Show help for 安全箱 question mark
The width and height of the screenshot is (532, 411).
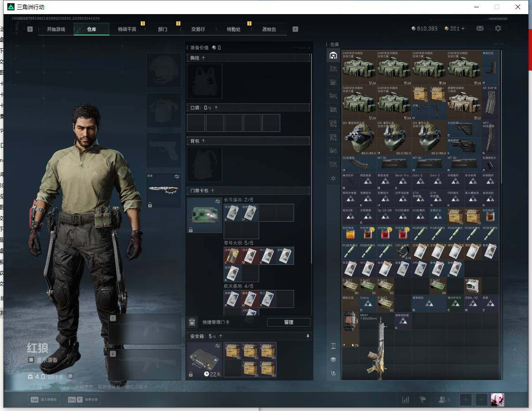(x=220, y=336)
